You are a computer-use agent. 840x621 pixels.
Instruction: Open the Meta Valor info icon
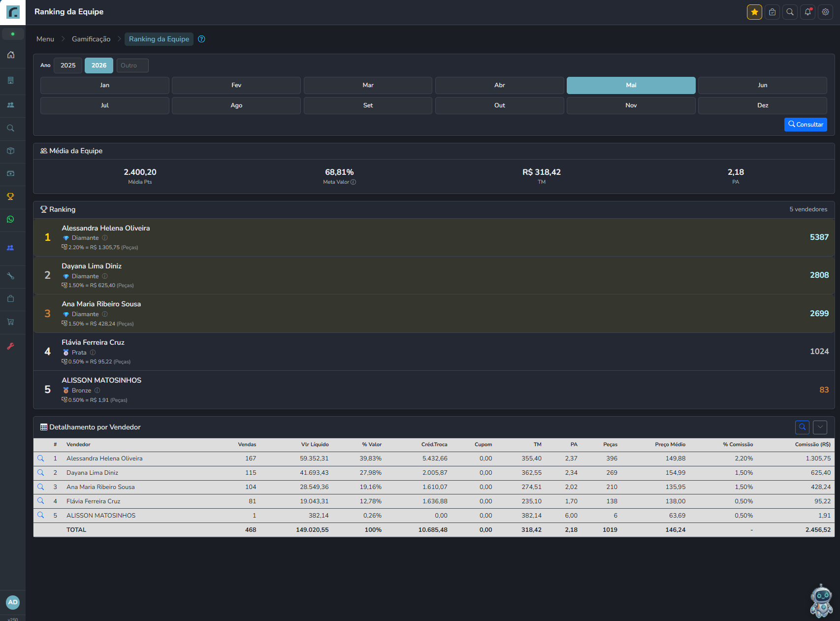pyautogui.click(x=353, y=182)
